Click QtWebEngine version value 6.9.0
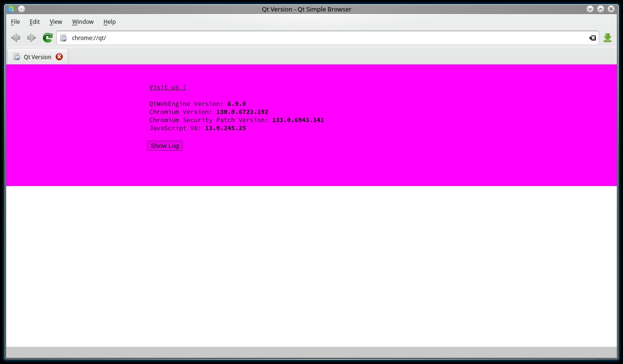Viewport: 623px width, 364px height. (237, 104)
